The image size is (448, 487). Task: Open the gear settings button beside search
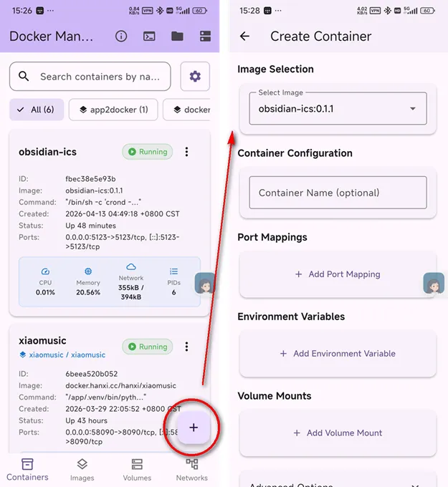tap(195, 77)
